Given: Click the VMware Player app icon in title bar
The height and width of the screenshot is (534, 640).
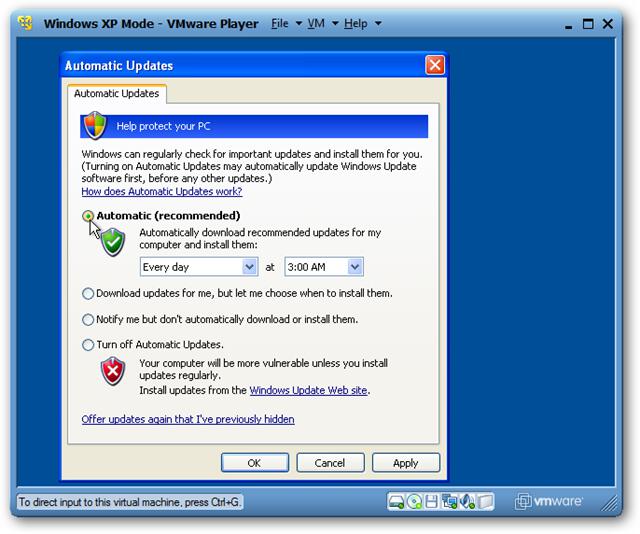Looking at the screenshot, I should (26, 23).
